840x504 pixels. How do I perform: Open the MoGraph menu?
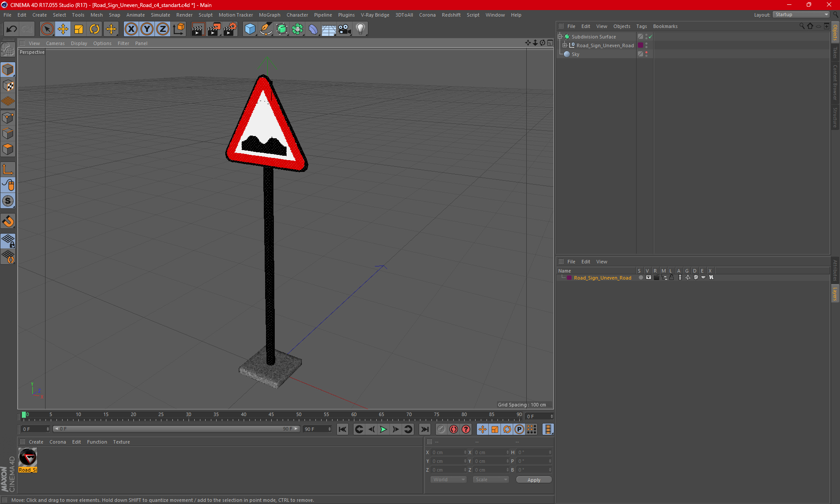(x=269, y=15)
